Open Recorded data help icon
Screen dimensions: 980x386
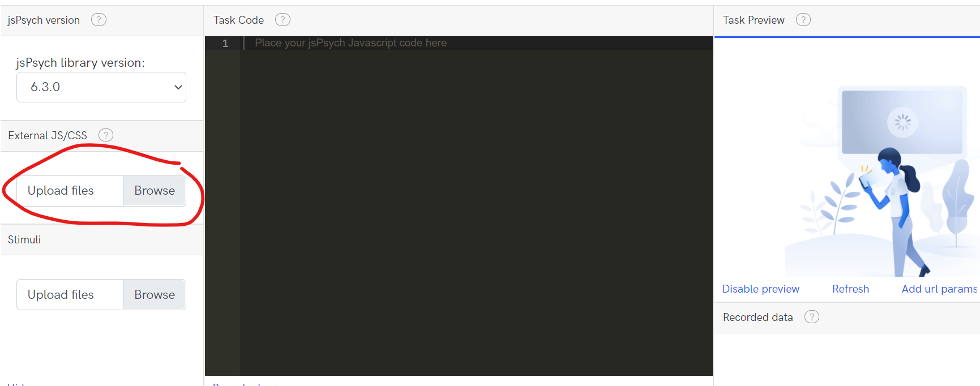point(812,317)
